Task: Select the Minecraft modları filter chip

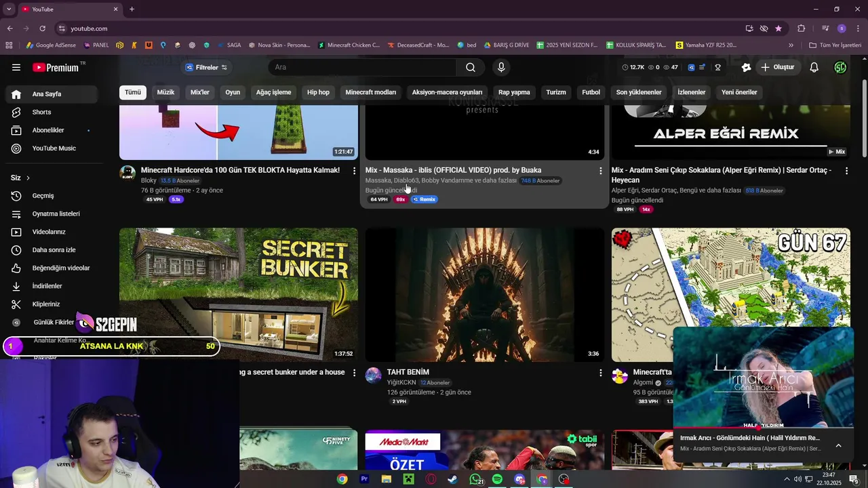Action: coord(371,92)
